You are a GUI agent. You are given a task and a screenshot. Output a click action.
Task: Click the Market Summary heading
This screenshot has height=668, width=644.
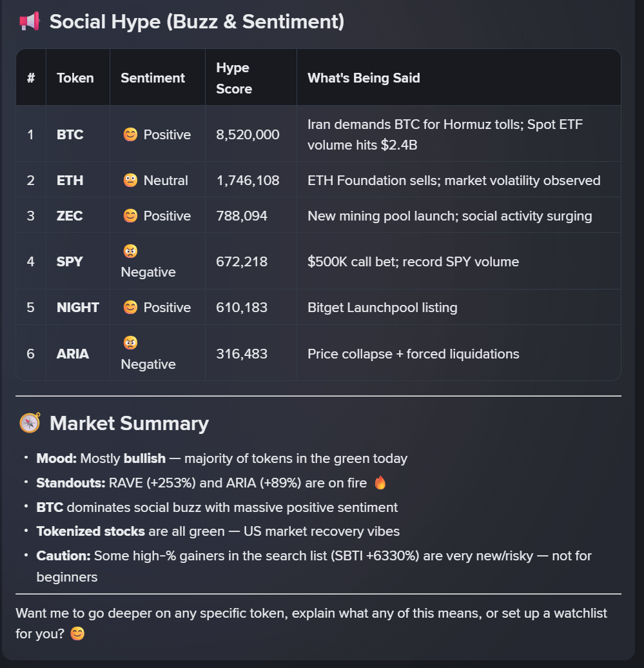pyautogui.click(x=129, y=423)
